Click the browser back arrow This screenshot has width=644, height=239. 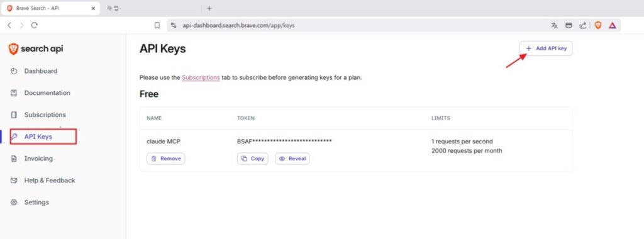point(9,25)
